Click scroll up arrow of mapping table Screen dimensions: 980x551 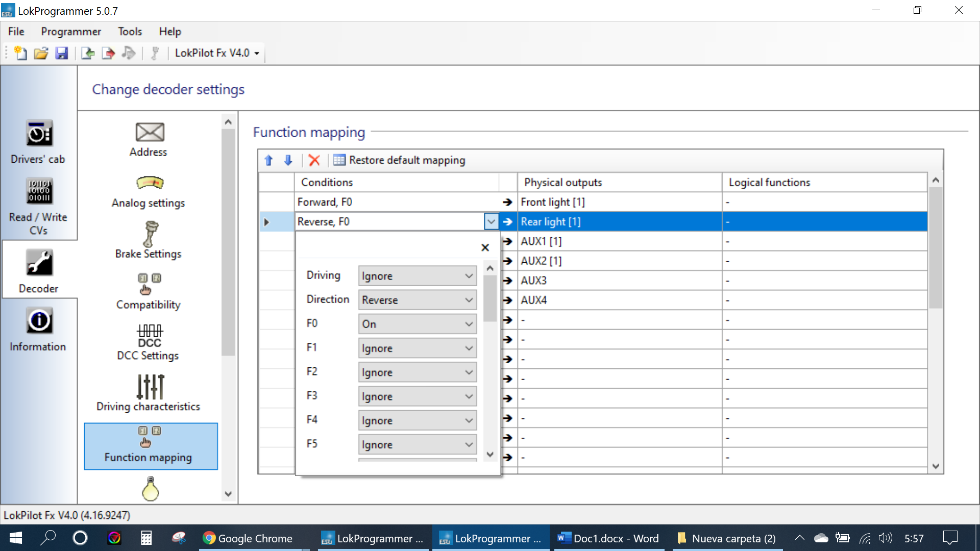pyautogui.click(x=936, y=180)
